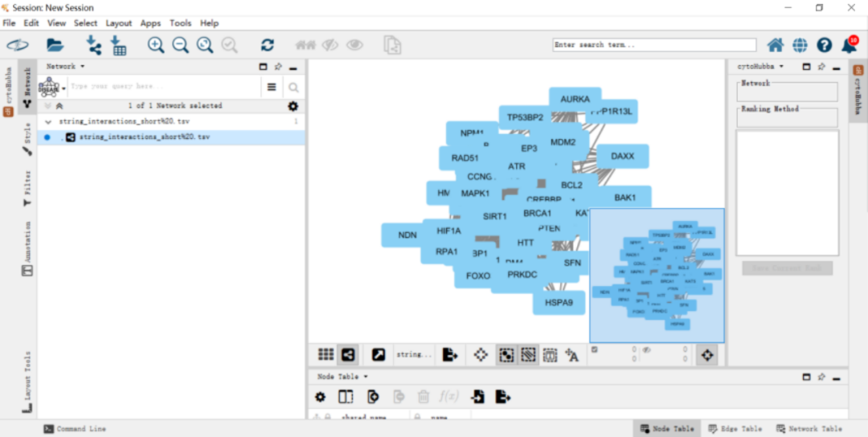Open the Tools menu

(x=181, y=23)
